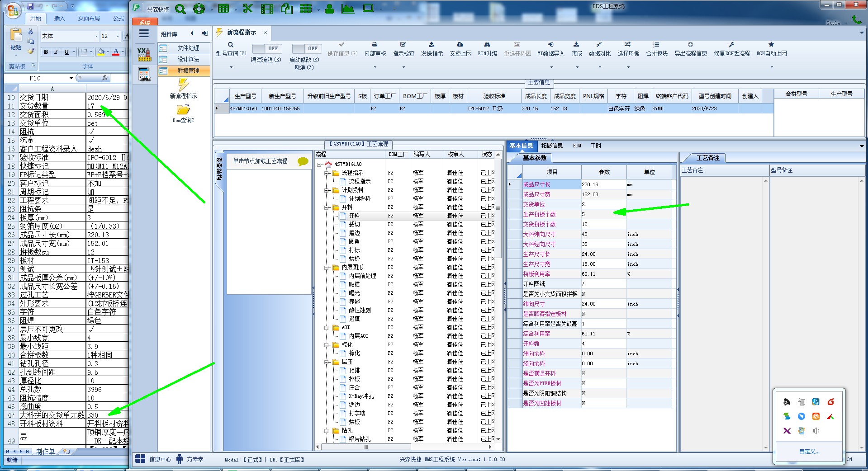Toggle bold formatting in Excel

coord(46,52)
